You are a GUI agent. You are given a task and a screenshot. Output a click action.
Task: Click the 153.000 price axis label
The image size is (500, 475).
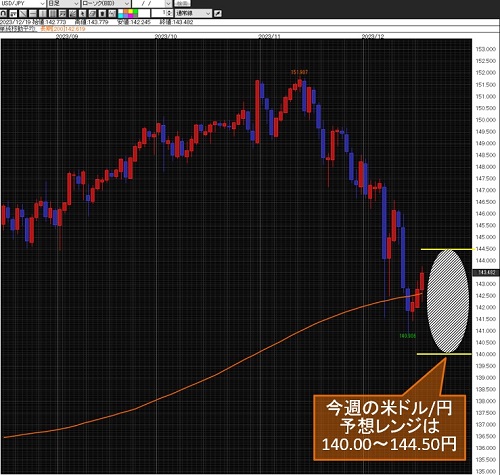pyautogui.click(x=486, y=49)
